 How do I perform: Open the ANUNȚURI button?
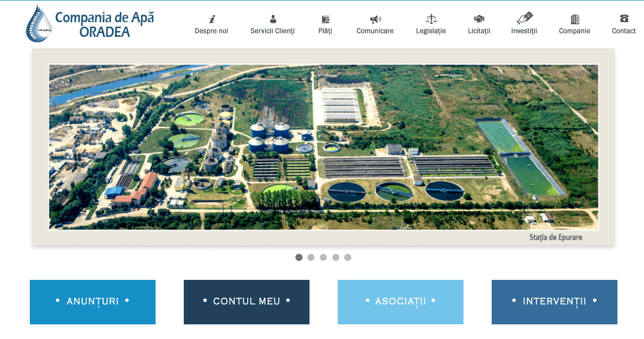tap(93, 302)
